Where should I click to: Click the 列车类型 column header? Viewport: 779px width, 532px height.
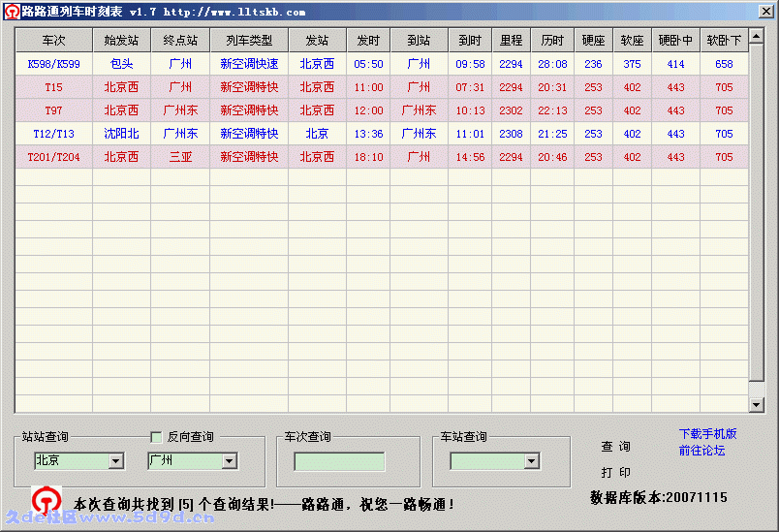click(x=249, y=41)
